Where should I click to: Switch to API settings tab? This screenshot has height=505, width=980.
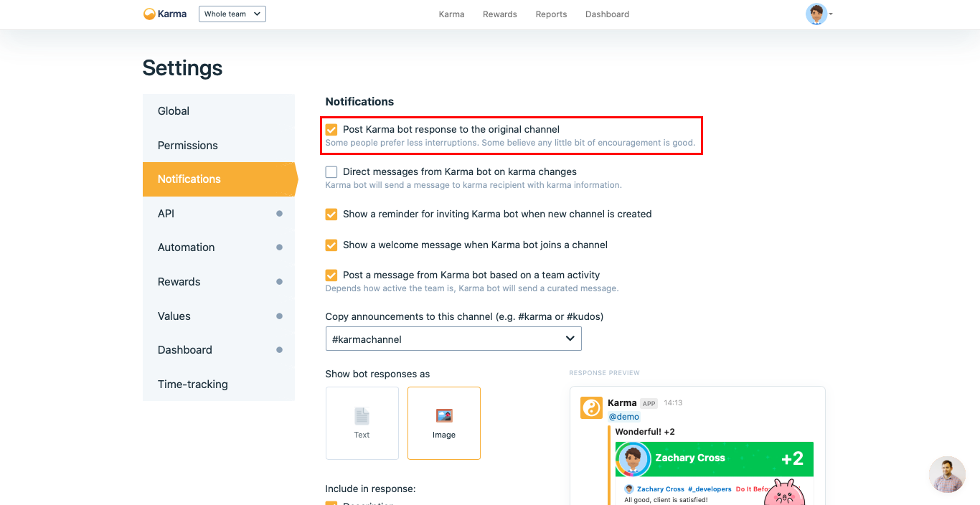point(219,214)
